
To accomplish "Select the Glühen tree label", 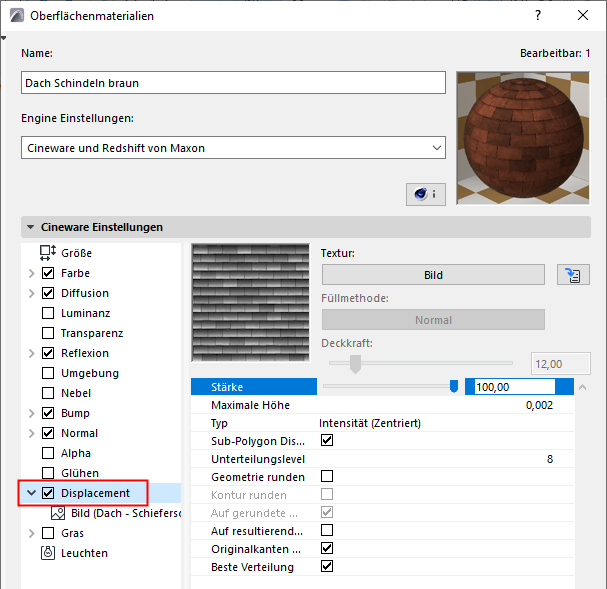I will pos(80,473).
